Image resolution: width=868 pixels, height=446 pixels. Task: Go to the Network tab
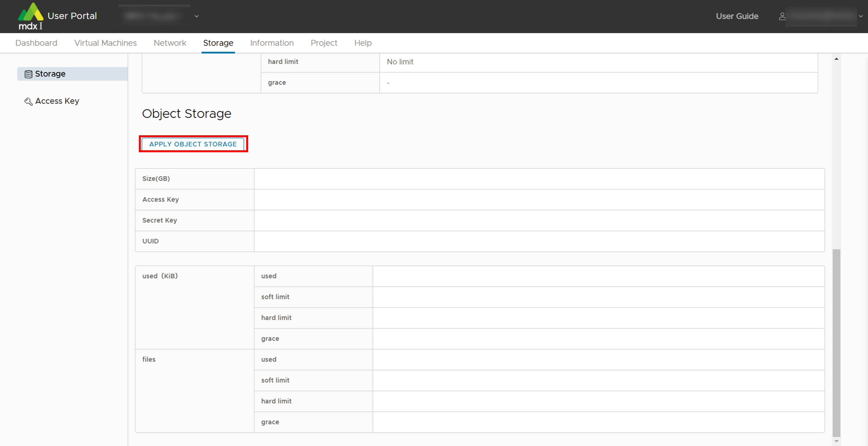click(x=170, y=43)
